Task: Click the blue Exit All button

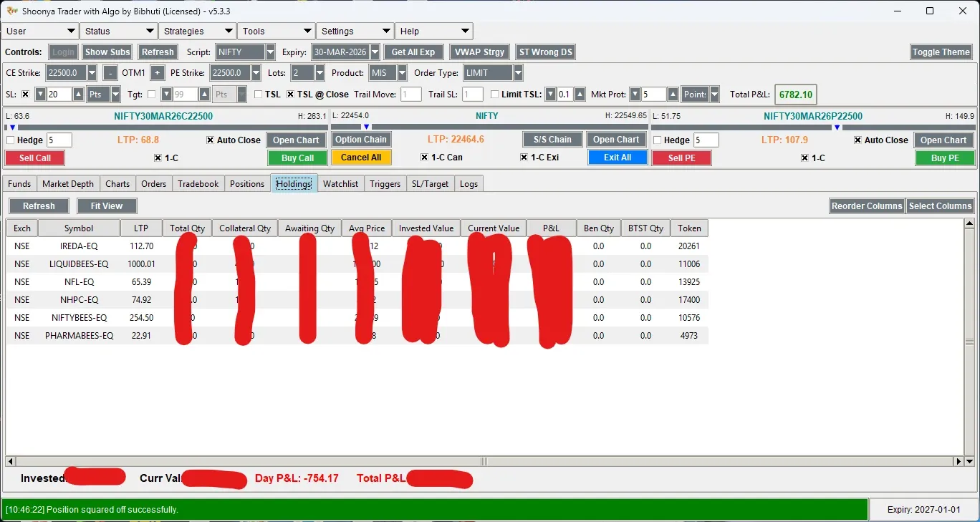Action: [618, 158]
